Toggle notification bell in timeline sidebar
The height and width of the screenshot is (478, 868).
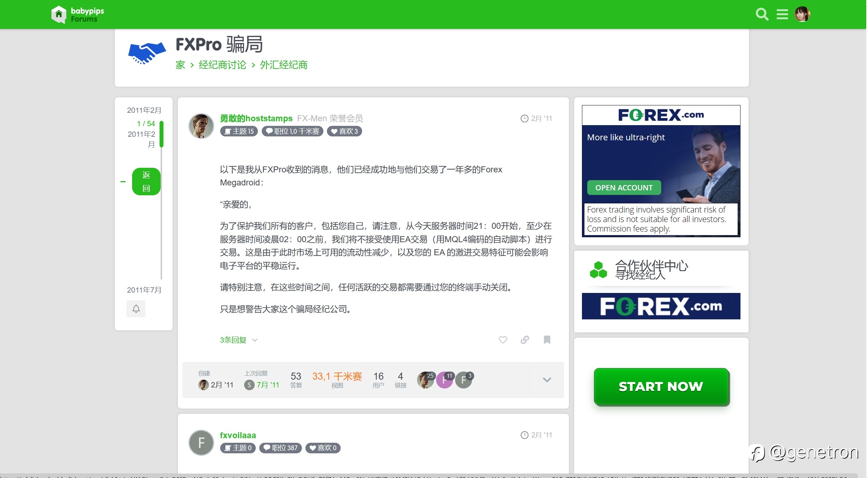click(x=136, y=309)
